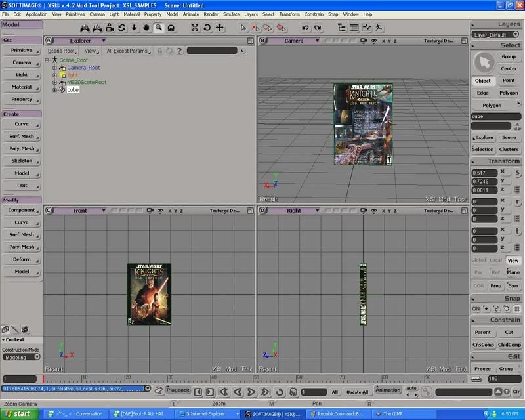Select the Orbit camera tool
The width and height of the screenshot is (525, 420).
coord(122,28)
